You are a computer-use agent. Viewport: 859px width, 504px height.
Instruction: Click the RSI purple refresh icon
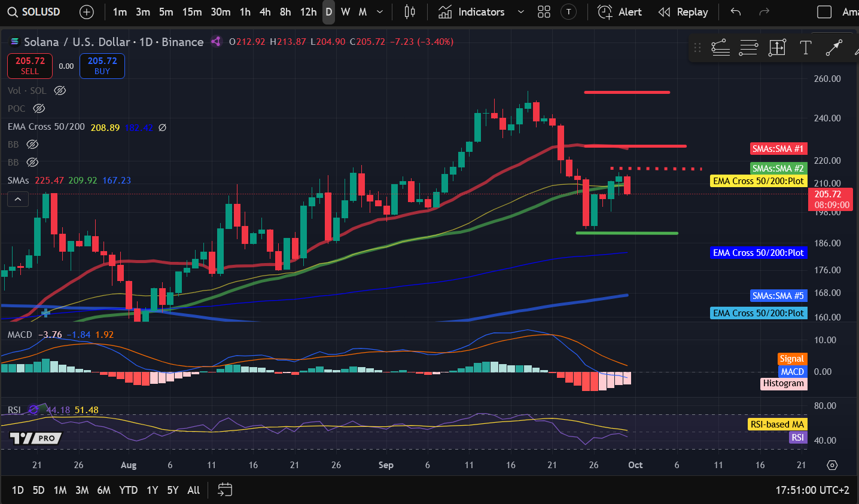click(33, 410)
